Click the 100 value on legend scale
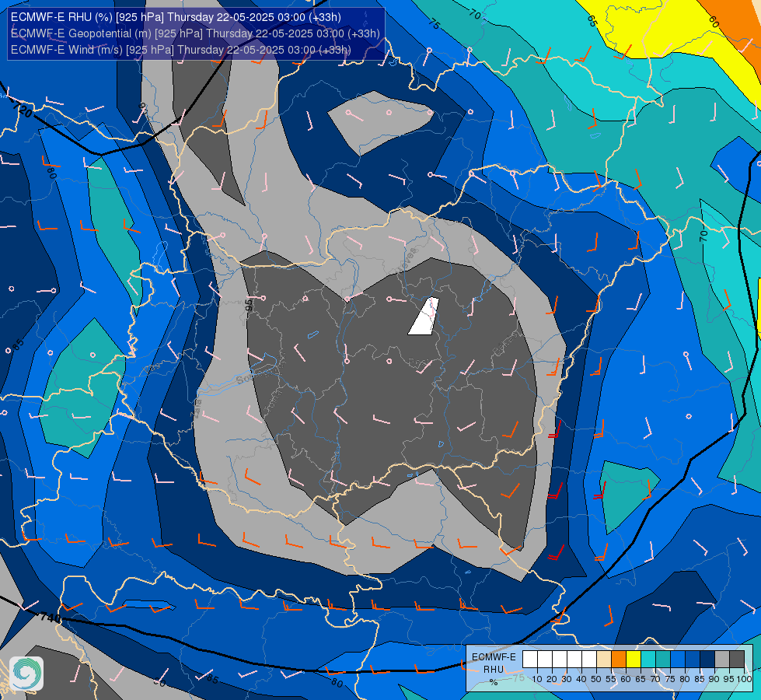Screen dimensions: 761x700 click(745, 679)
